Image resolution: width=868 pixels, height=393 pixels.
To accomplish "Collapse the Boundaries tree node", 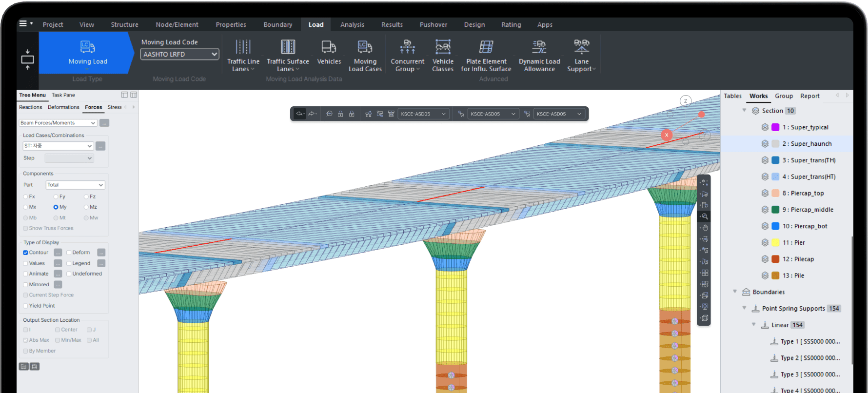I will point(735,292).
